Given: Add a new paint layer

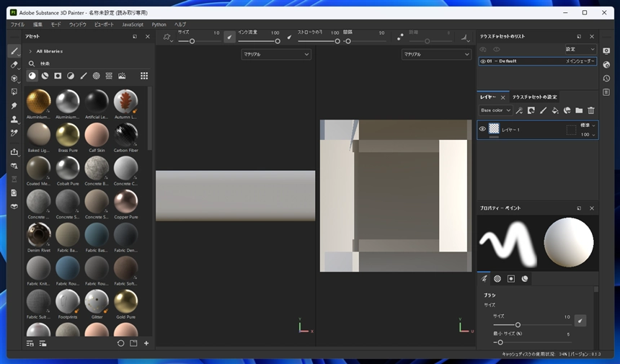Looking at the screenshot, I should pos(543,110).
